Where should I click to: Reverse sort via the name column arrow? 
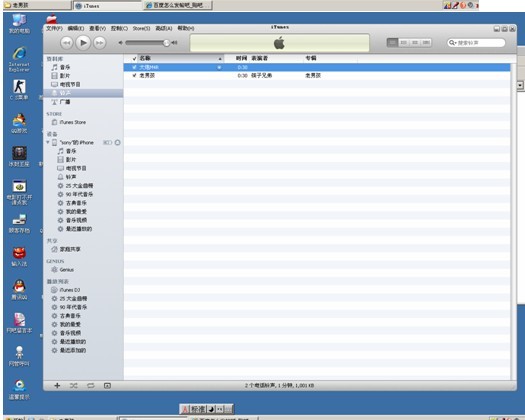[x=220, y=59]
